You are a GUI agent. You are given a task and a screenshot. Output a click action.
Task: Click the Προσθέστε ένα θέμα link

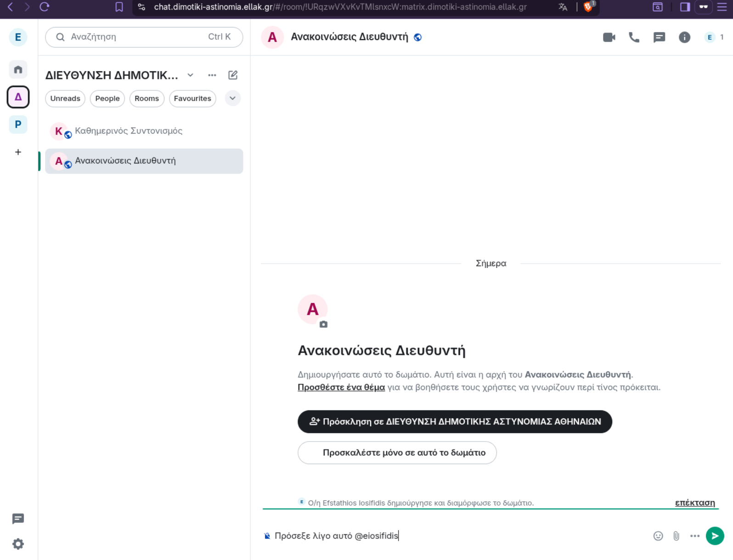(341, 387)
